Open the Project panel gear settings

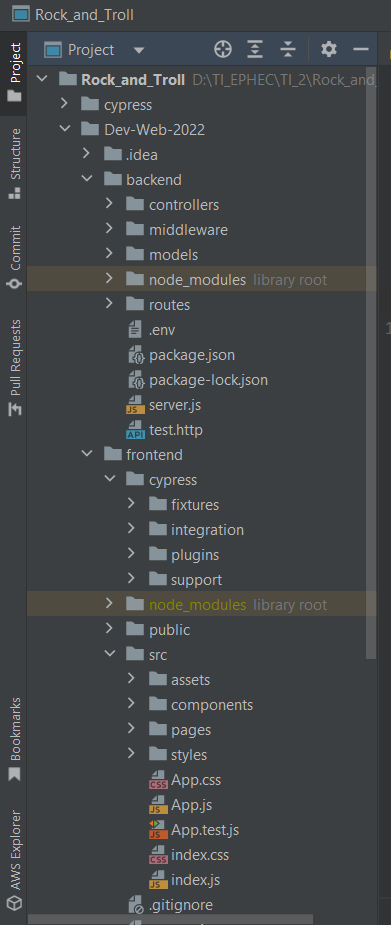329,50
